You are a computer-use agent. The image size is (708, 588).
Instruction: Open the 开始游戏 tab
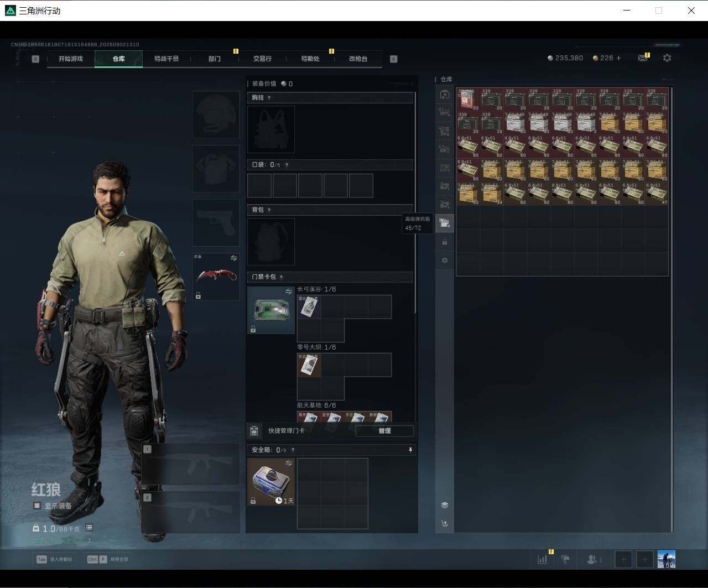pos(71,59)
